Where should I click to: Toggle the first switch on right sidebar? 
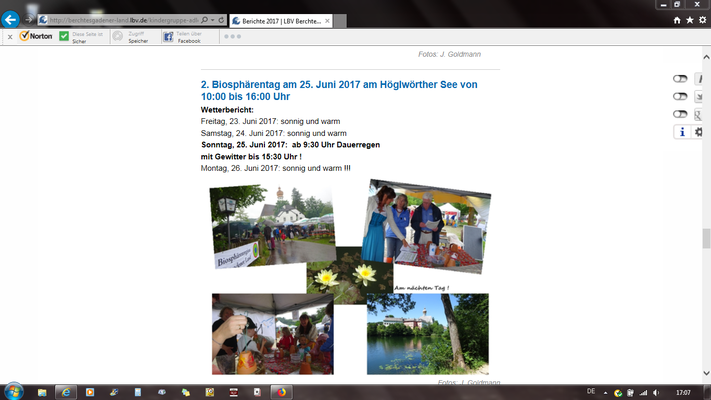pos(680,78)
